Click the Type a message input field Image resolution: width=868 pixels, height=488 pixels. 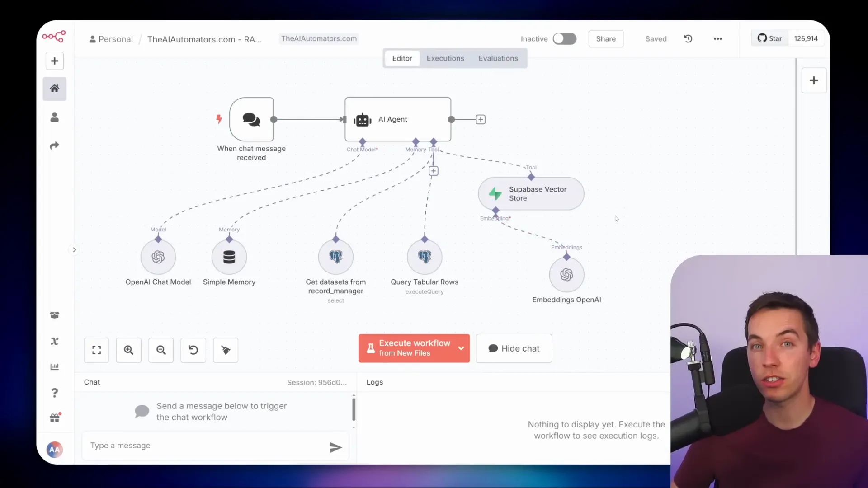tap(206, 446)
